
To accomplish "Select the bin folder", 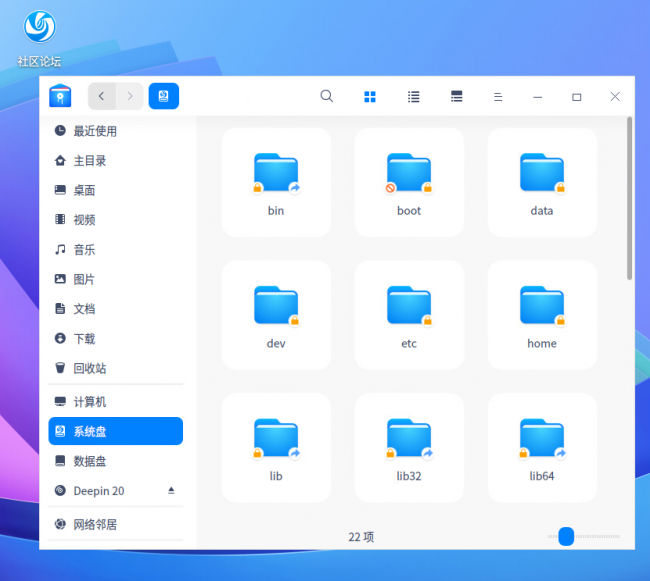I will point(276,182).
